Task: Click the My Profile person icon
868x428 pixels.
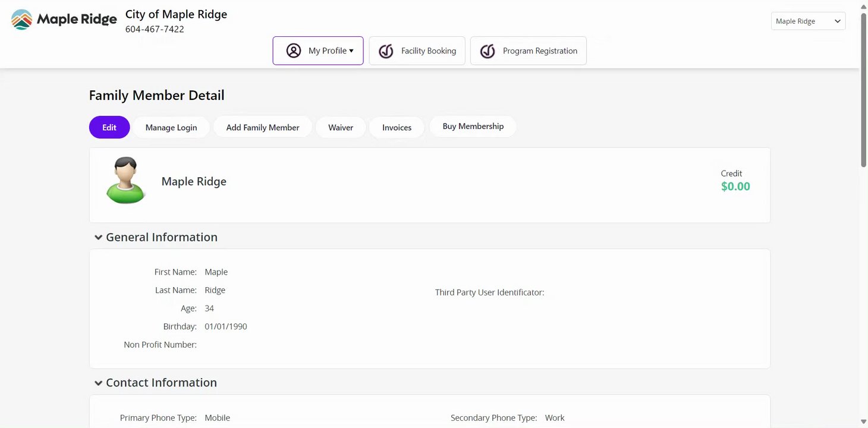Action: pos(294,51)
